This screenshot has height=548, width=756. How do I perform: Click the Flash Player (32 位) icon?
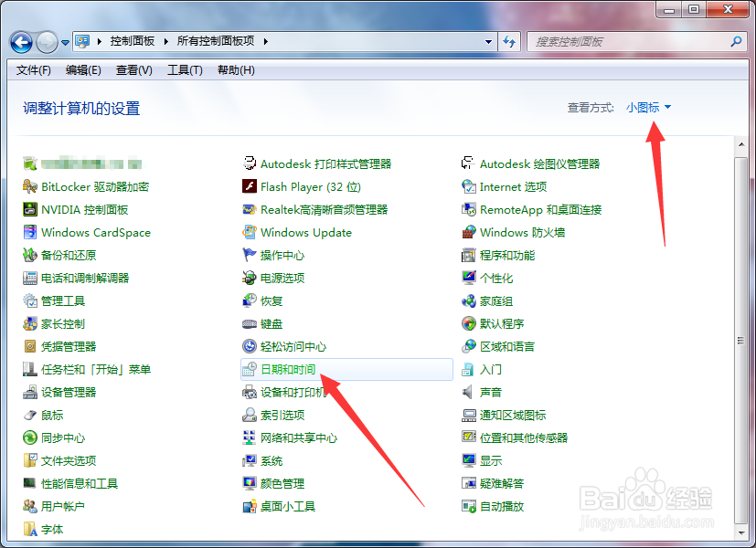(x=250, y=187)
